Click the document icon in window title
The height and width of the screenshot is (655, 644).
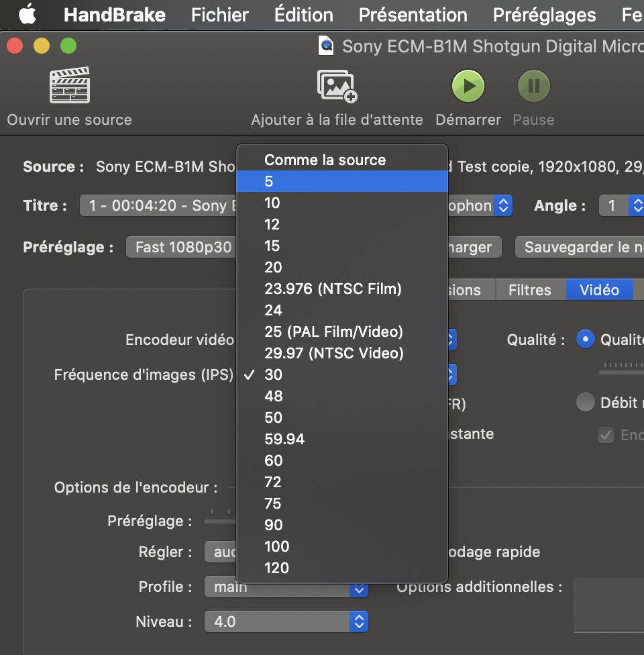coord(327,46)
